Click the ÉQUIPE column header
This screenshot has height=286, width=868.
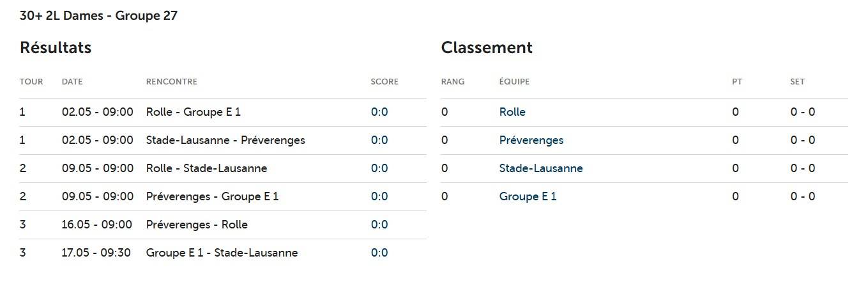(514, 82)
